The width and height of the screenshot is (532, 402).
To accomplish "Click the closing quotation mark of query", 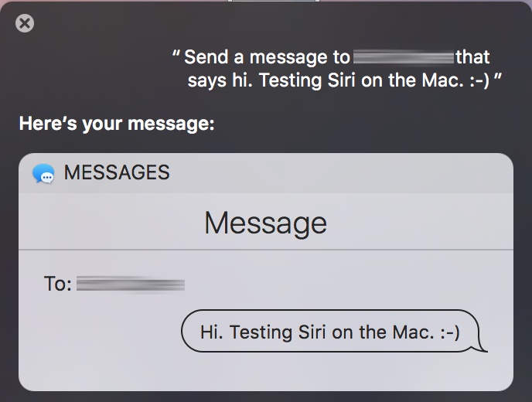I will pyautogui.click(x=497, y=77).
